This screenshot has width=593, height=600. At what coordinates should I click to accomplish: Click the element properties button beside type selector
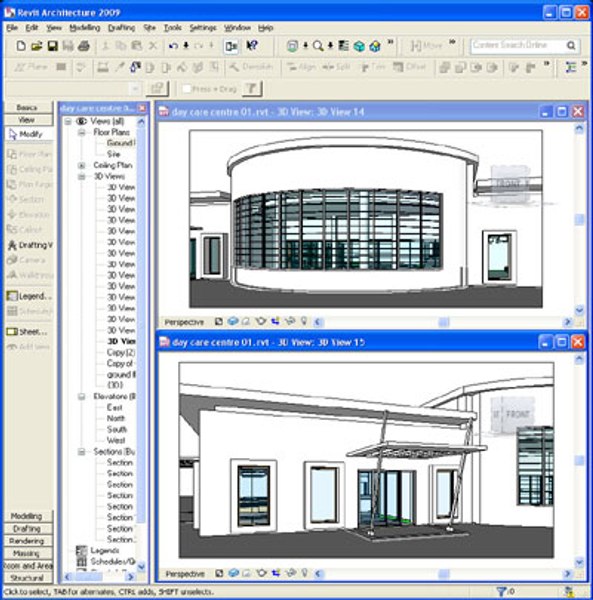tap(157, 89)
